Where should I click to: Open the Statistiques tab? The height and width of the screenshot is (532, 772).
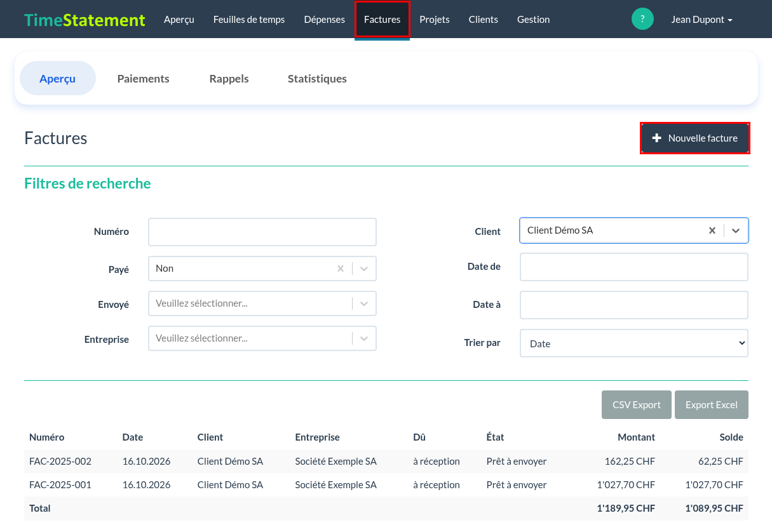(317, 79)
